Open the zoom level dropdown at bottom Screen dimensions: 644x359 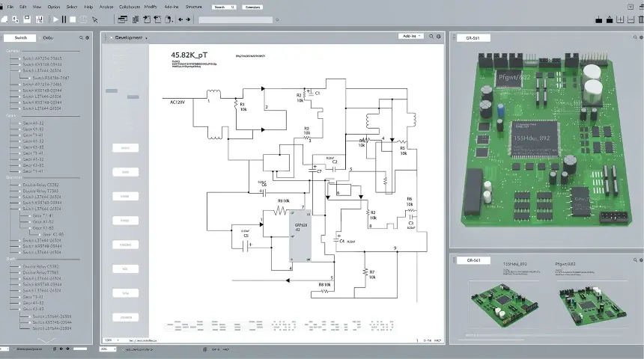tap(110, 340)
